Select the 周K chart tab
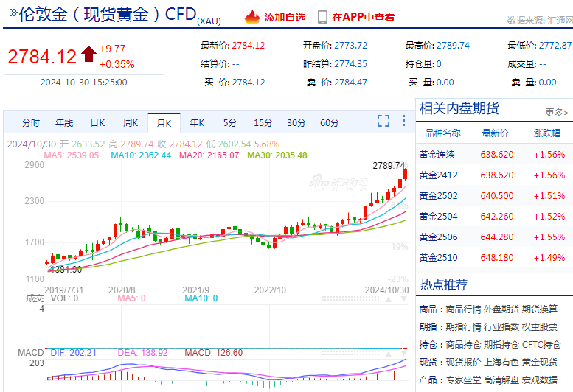Viewport: 573px width, 392px height. click(x=131, y=123)
